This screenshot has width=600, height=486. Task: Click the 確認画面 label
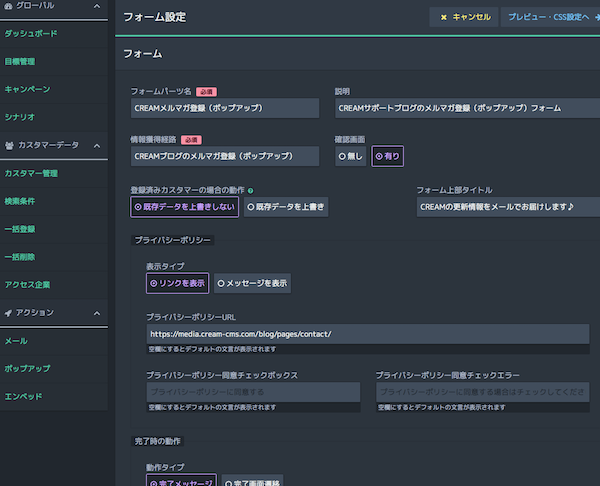point(350,140)
